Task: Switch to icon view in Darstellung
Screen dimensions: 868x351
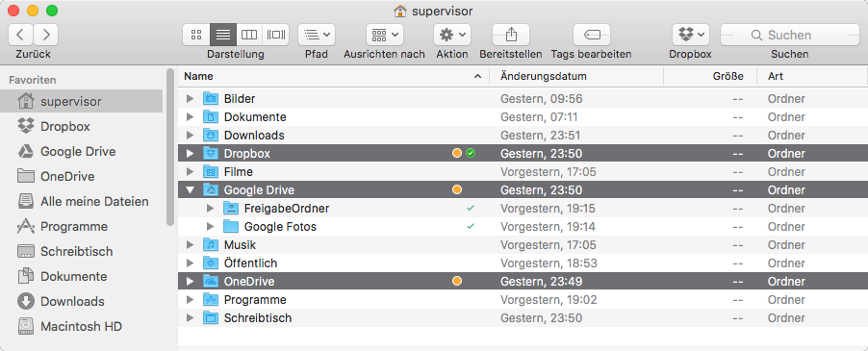Action: 196,35
